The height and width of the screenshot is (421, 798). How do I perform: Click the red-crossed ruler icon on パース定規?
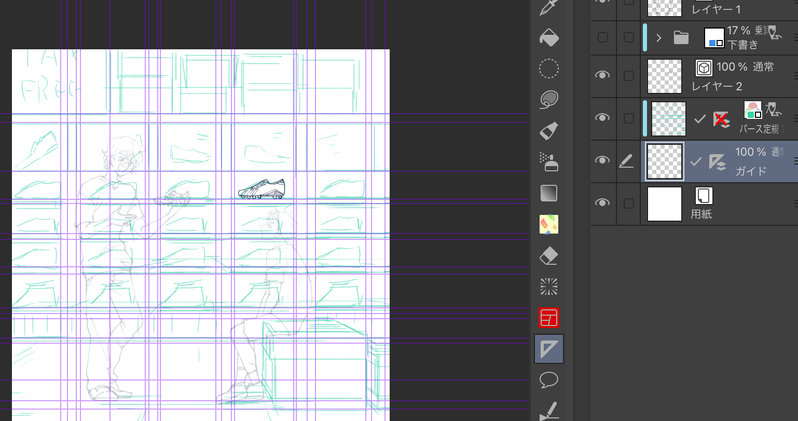click(x=721, y=120)
